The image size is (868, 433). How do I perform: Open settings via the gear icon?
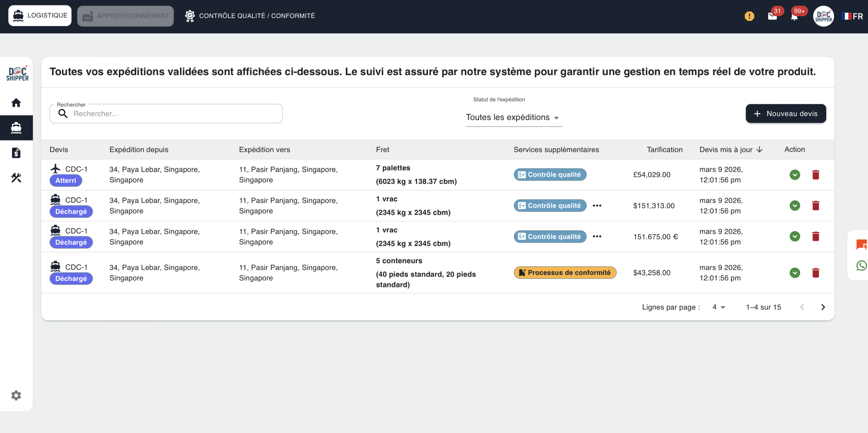coord(16,395)
